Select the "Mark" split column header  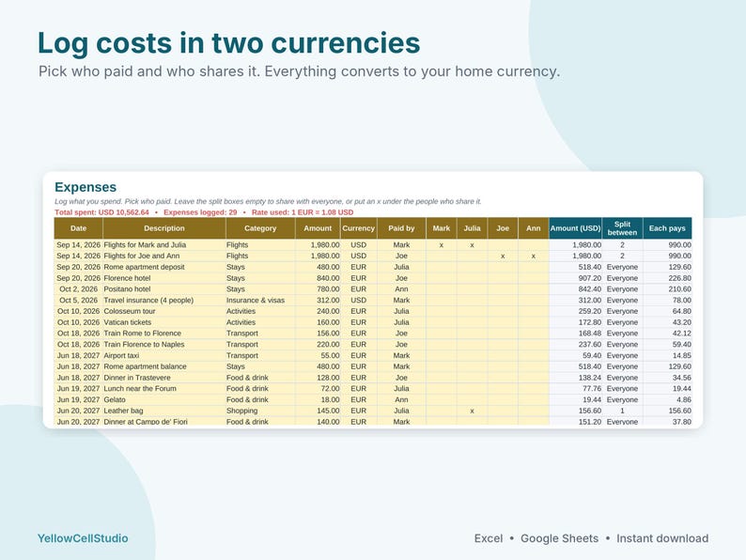click(441, 228)
